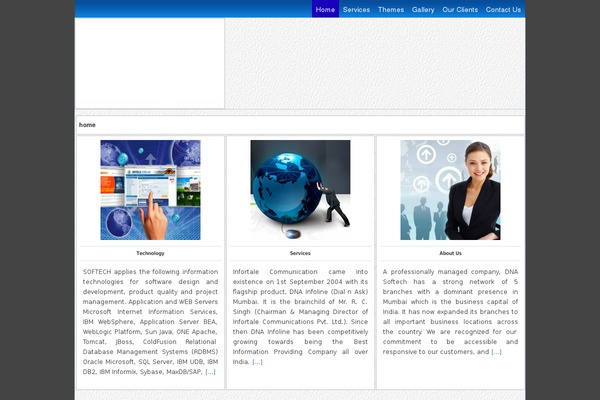Click text 'Infortale Communication came into'
Image resolution: width=600 pixels, height=400 pixels.
300,272
